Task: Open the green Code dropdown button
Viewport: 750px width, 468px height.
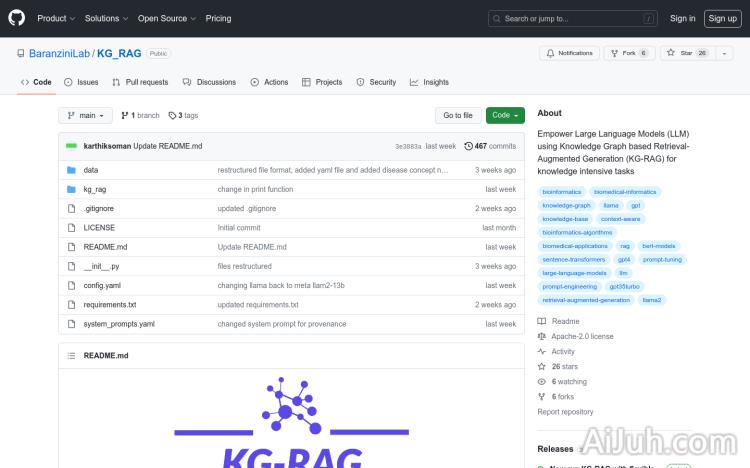Action: pyautogui.click(x=505, y=115)
